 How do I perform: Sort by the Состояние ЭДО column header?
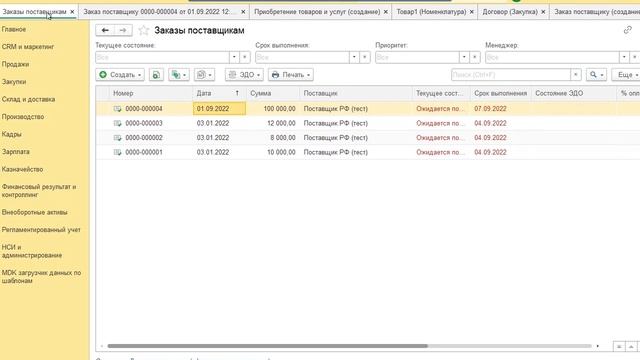pyautogui.click(x=573, y=93)
